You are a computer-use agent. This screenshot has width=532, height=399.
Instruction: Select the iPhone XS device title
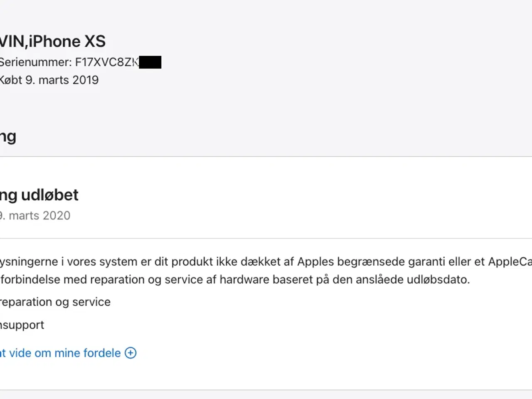pyautogui.click(x=53, y=41)
